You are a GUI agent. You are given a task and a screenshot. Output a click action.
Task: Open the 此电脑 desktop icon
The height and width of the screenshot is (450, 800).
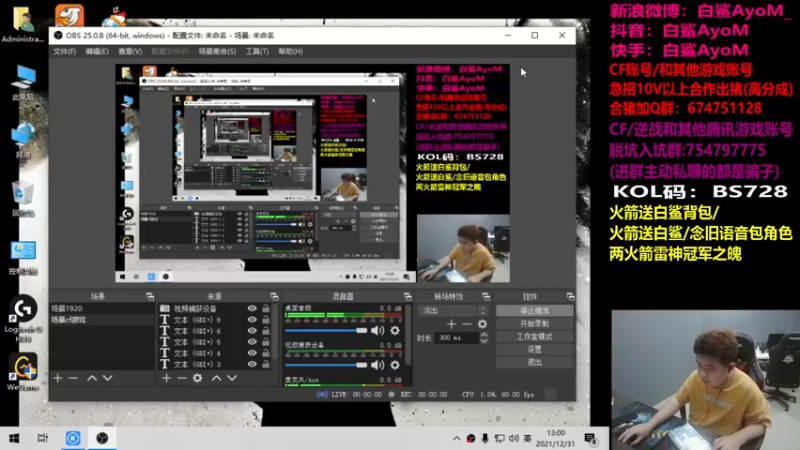tap(23, 83)
